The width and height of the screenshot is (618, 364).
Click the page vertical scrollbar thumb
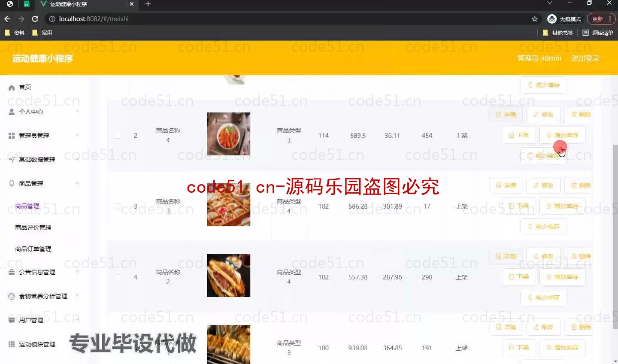(615, 237)
